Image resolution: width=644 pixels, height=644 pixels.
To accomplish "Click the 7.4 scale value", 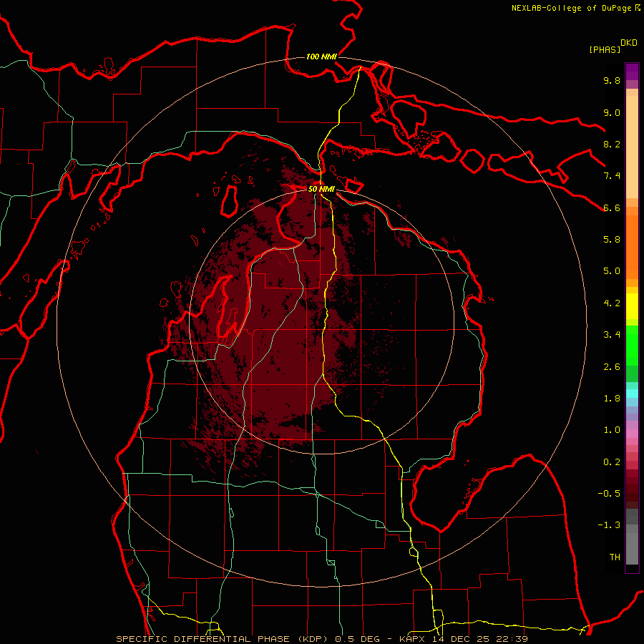I will tap(612, 176).
